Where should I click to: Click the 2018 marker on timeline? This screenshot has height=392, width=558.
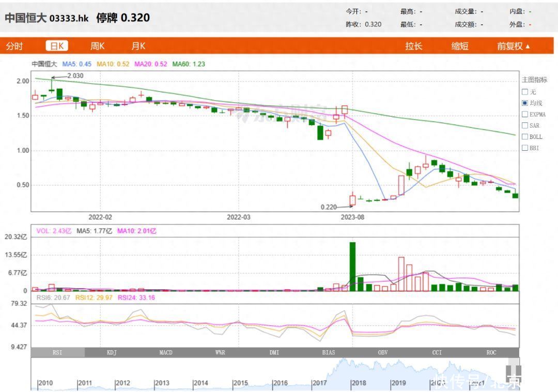[359, 383]
